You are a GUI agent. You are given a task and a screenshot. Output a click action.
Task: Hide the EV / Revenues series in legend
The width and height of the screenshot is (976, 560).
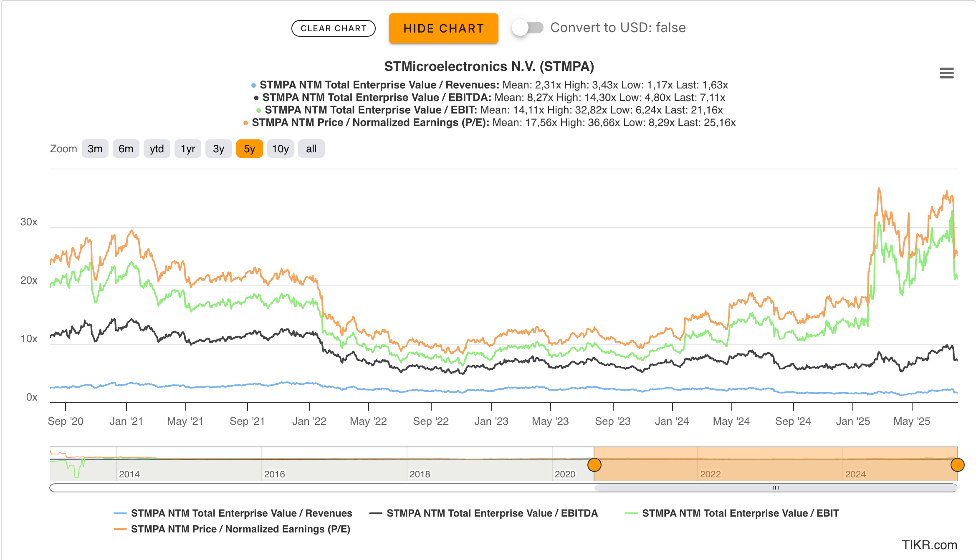[241, 513]
